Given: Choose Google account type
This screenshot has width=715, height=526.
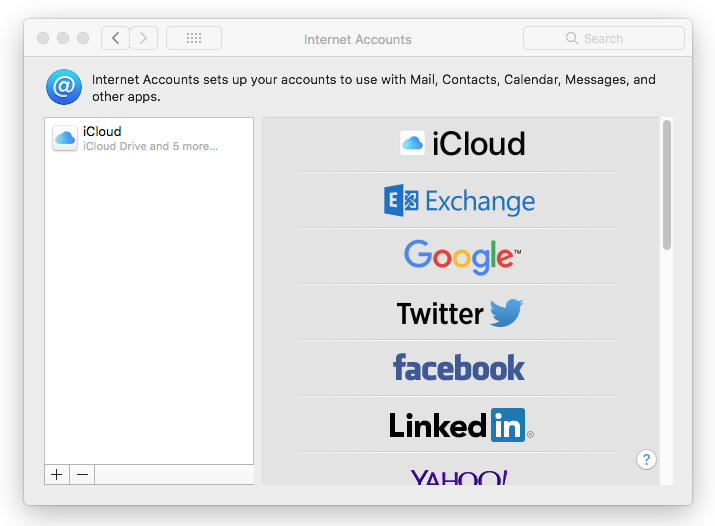Looking at the screenshot, I should (461, 257).
